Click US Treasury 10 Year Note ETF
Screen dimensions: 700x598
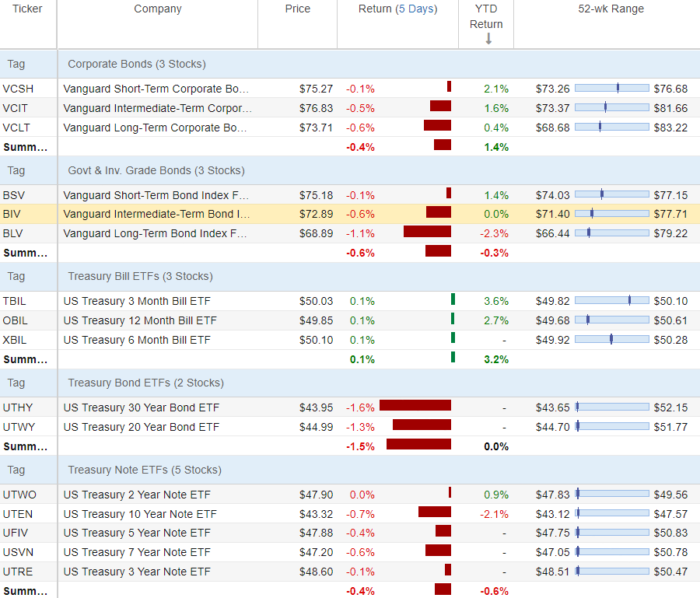coord(140,514)
